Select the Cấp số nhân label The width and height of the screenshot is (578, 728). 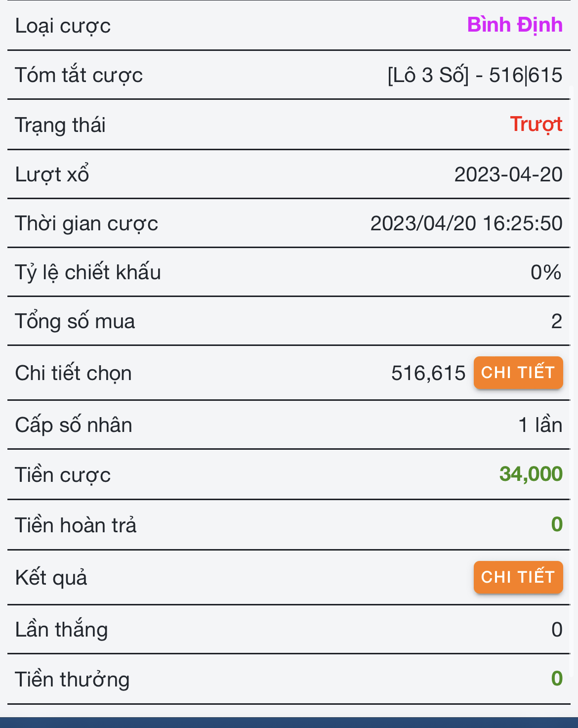point(74,425)
